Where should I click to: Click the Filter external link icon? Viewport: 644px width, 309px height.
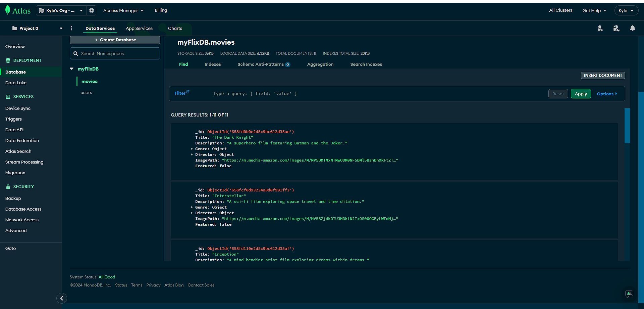pyautogui.click(x=188, y=92)
